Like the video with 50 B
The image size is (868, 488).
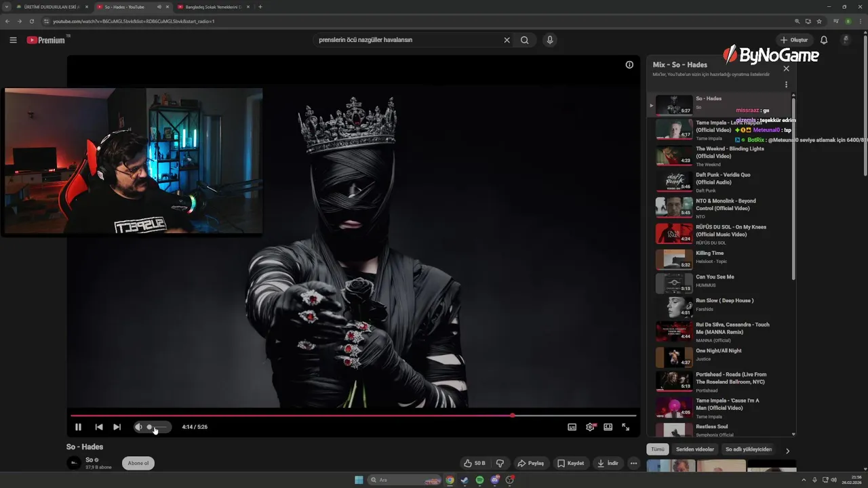[475, 464]
